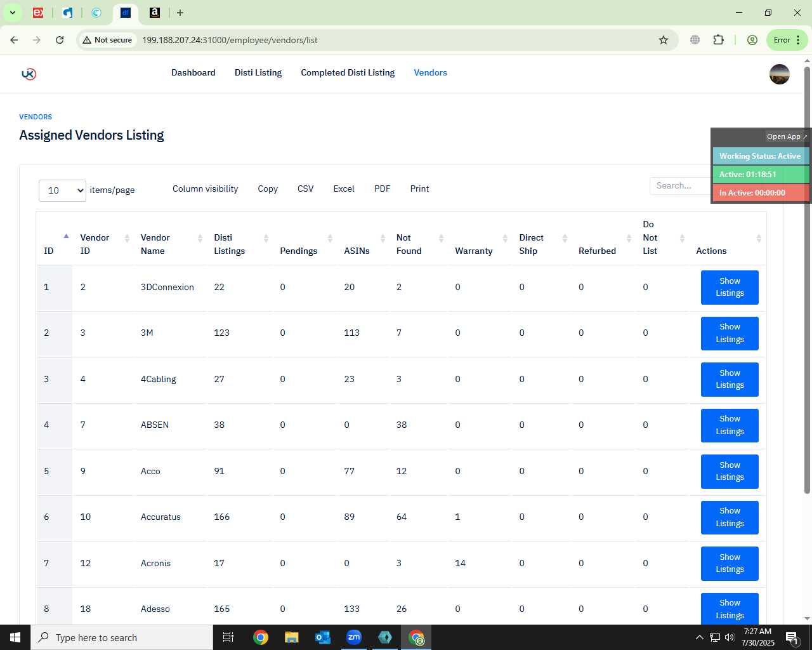The image size is (812, 650).
Task: Open Outlook from taskbar
Action: tap(323, 637)
